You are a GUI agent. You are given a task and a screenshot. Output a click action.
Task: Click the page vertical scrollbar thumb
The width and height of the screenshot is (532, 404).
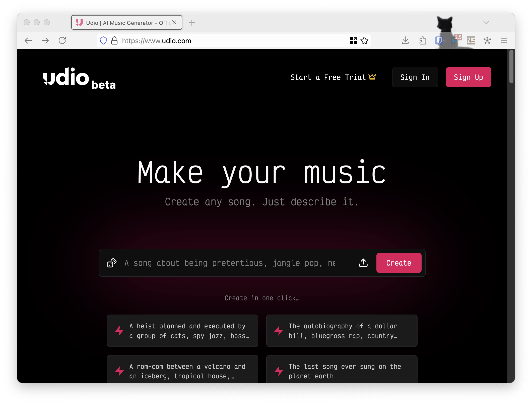(x=511, y=67)
